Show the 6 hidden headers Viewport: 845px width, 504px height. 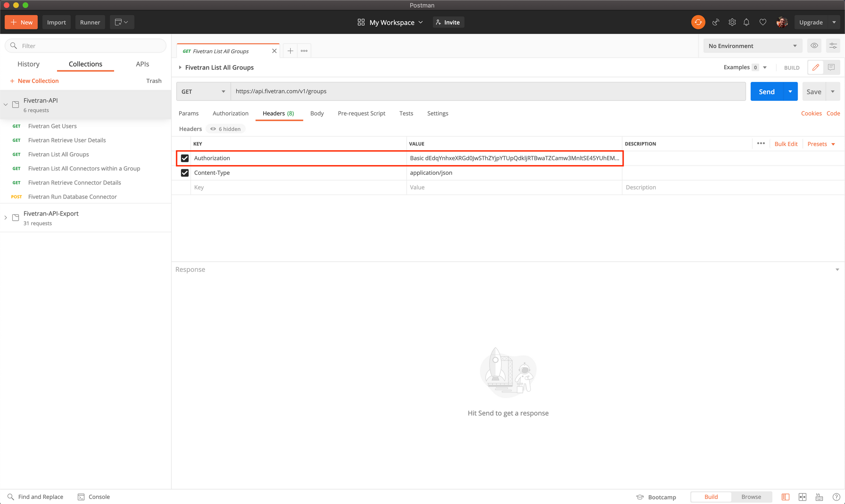(x=226, y=129)
